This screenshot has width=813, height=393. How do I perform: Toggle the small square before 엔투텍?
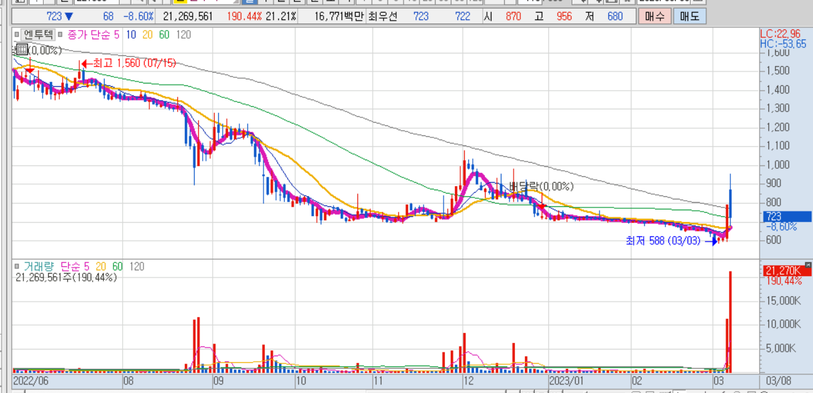point(17,35)
